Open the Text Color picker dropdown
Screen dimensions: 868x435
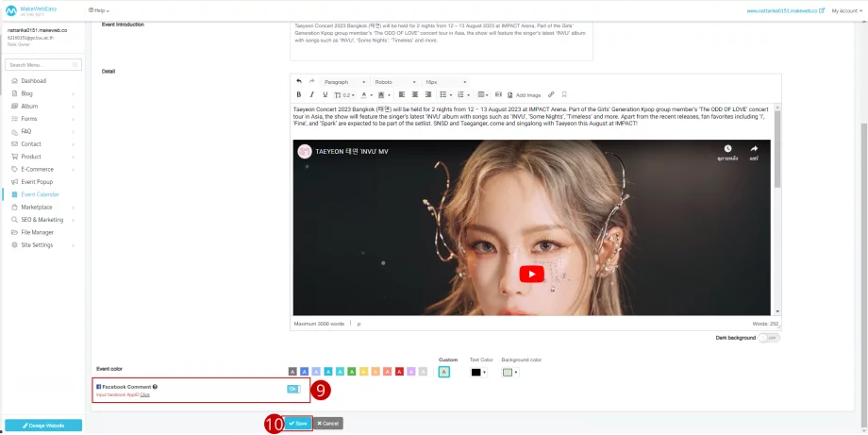(x=479, y=373)
